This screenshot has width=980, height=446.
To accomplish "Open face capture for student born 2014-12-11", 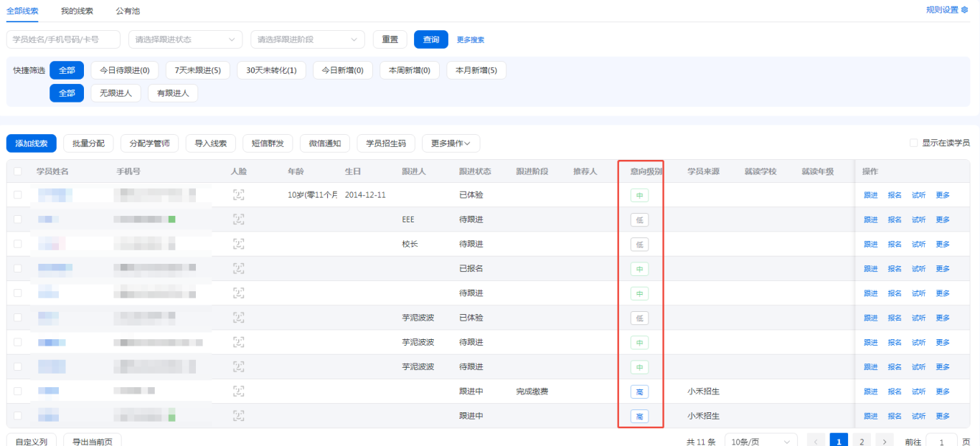I will tap(239, 195).
